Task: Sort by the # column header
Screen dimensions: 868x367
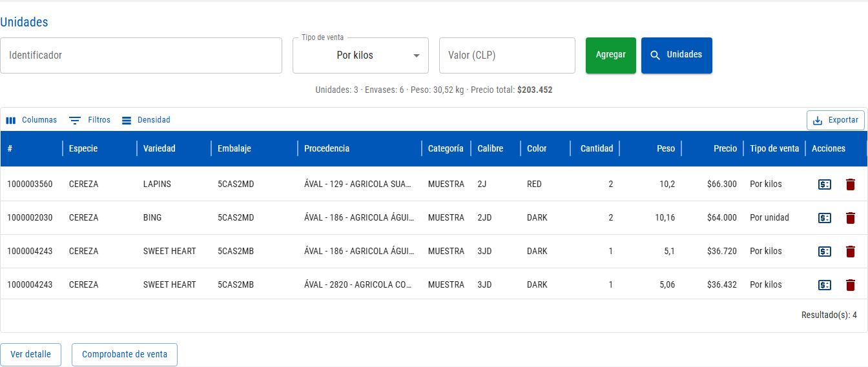Action: tap(31, 148)
